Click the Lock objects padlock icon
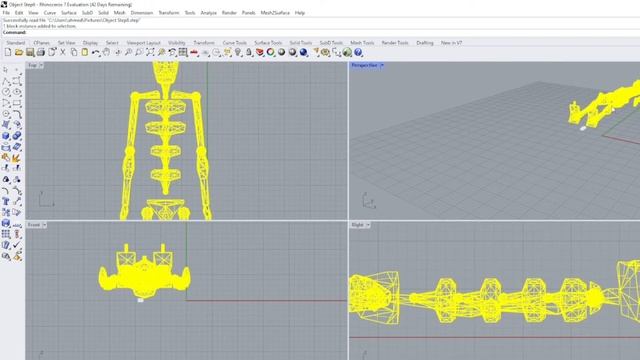The height and width of the screenshot is (360, 640). click(x=249, y=52)
